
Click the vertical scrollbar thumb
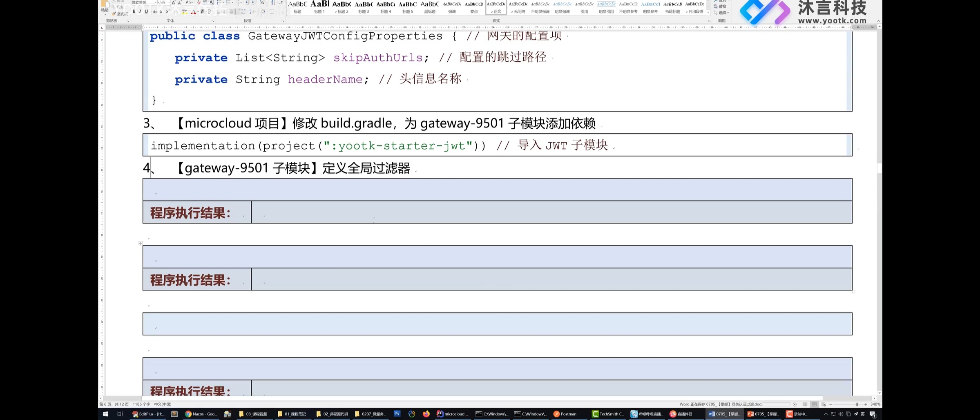879,168
